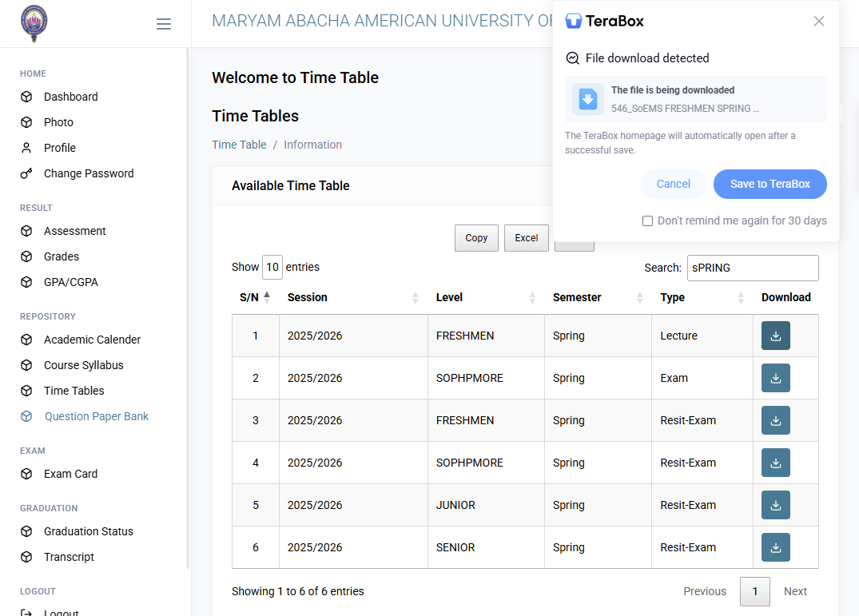Click the Download column header
Screen dimensions: 859x616
[x=785, y=297]
